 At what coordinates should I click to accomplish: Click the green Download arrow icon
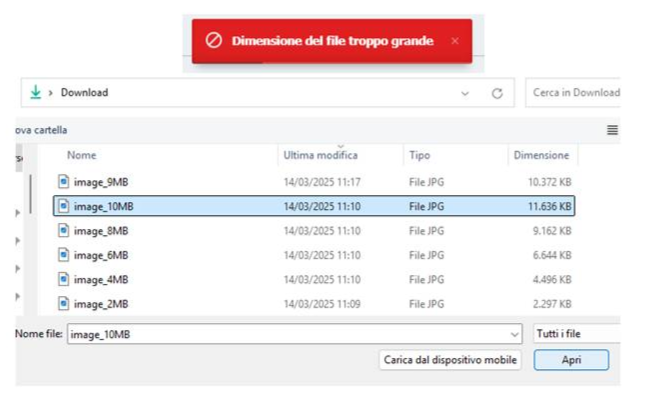point(36,92)
